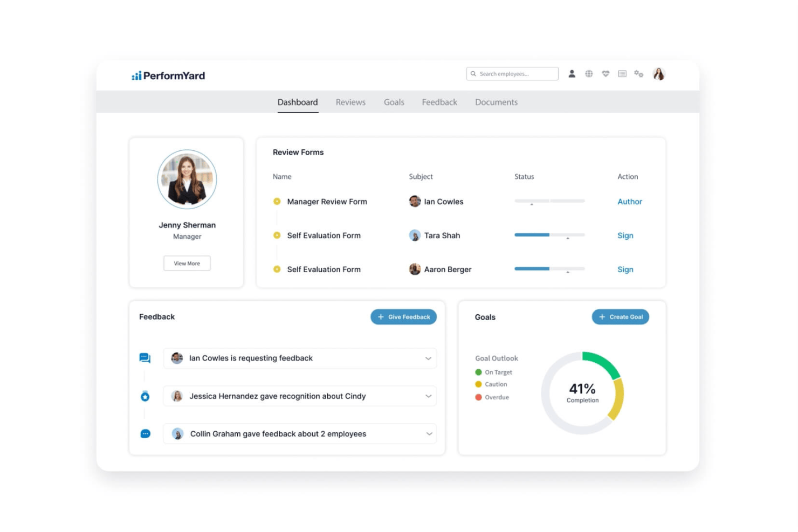This screenshot has height=532, width=798.
Task: Click the Search employees input field
Action: (512, 74)
